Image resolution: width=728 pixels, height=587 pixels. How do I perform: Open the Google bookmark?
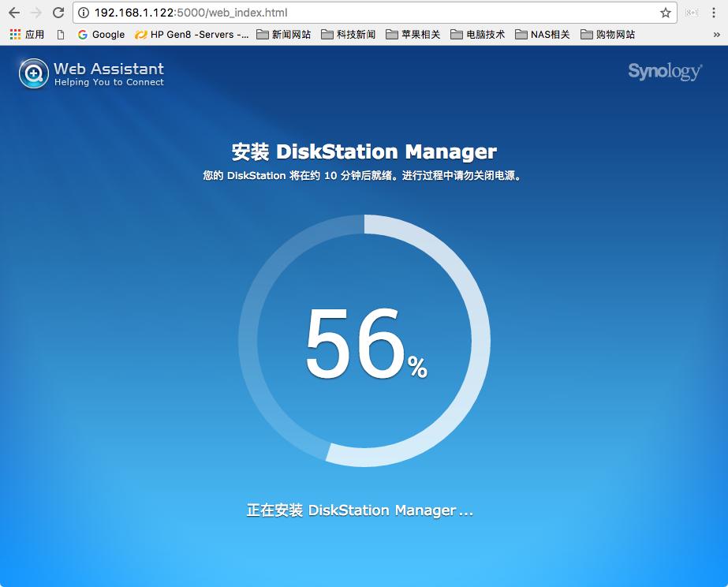100,34
